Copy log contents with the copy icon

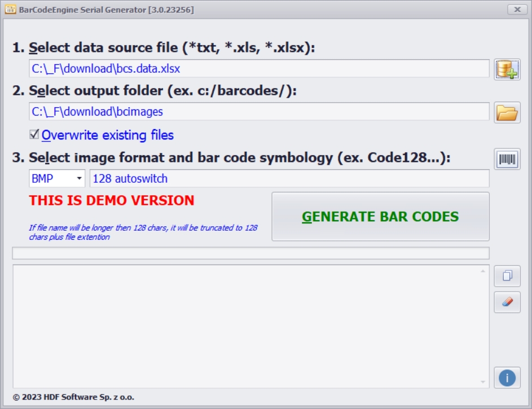(x=507, y=276)
